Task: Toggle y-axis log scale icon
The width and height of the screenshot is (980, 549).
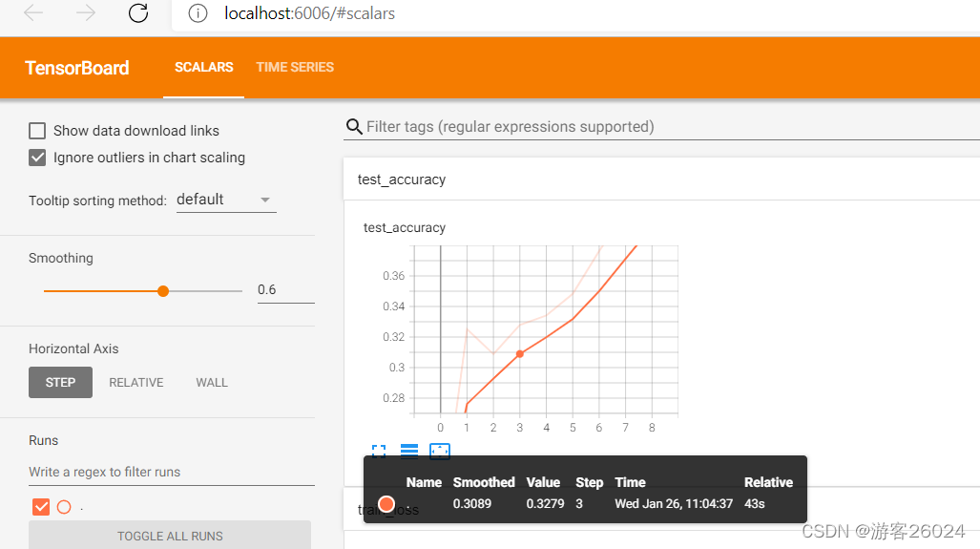Action: (x=409, y=452)
